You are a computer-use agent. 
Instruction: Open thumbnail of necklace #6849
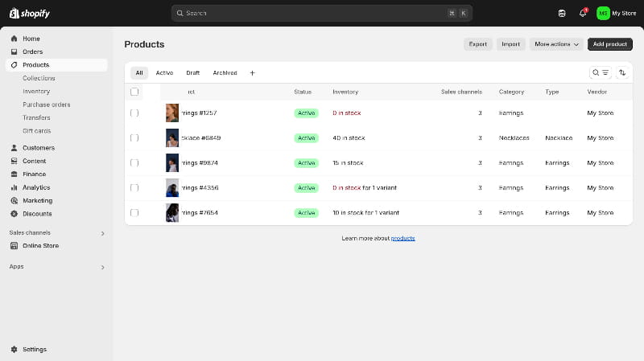point(172,137)
